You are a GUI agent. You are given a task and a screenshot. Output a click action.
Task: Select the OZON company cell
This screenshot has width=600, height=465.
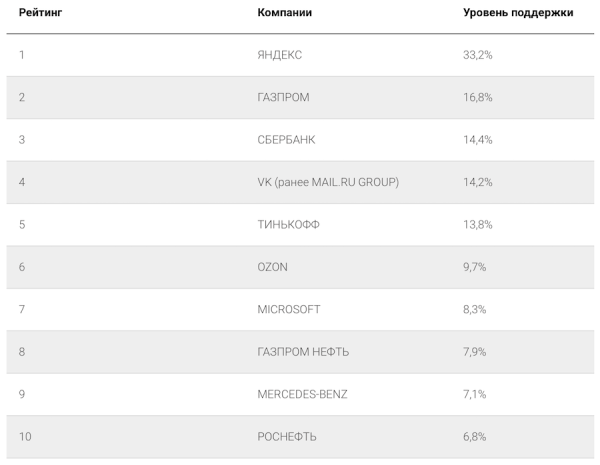pyautogui.click(x=273, y=267)
